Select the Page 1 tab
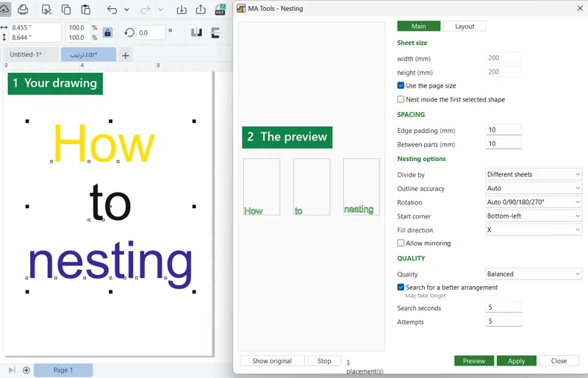 tap(63, 370)
